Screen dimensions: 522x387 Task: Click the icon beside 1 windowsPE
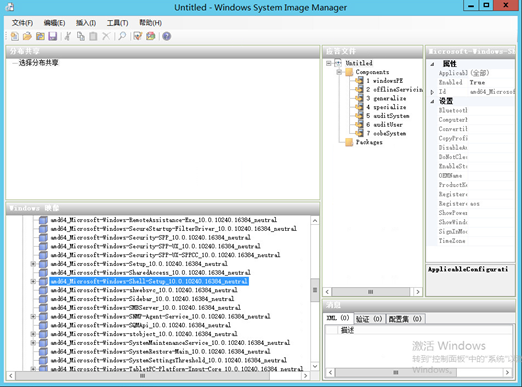(359, 81)
